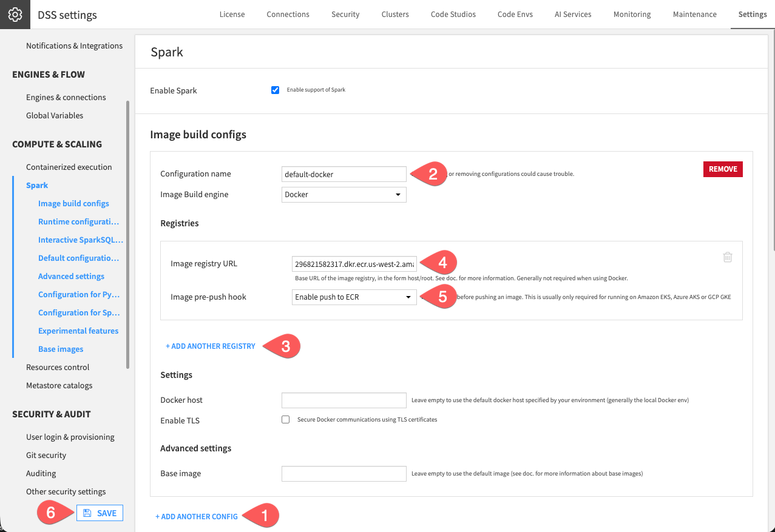Jump to Base images section
The height and width of the screenshot is (532, 775).
(61, 349)
